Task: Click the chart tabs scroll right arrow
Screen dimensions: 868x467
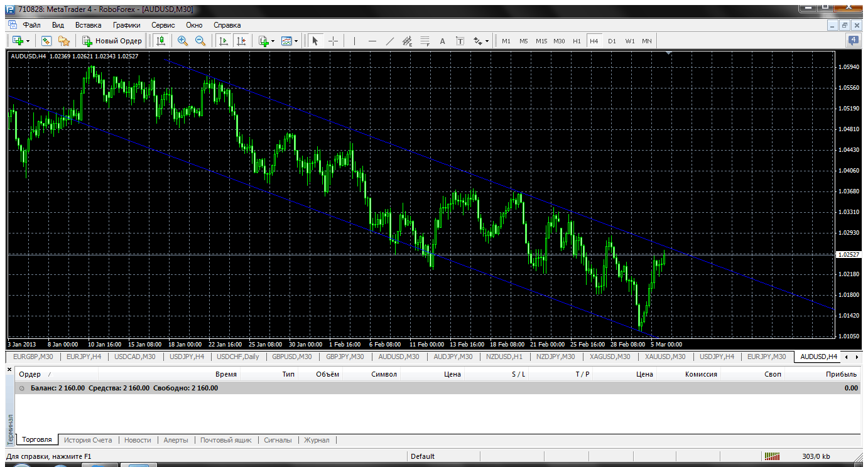Action: click(x=857, y=357)
